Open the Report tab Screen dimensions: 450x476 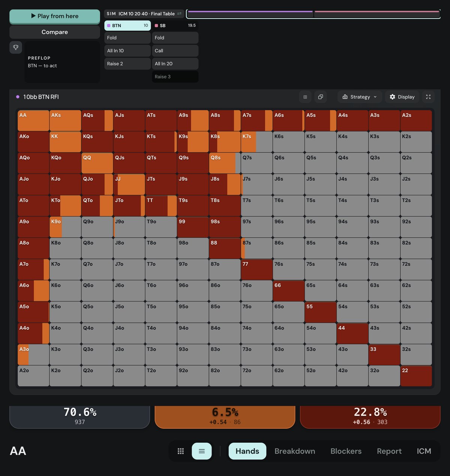tap(389, 451)
